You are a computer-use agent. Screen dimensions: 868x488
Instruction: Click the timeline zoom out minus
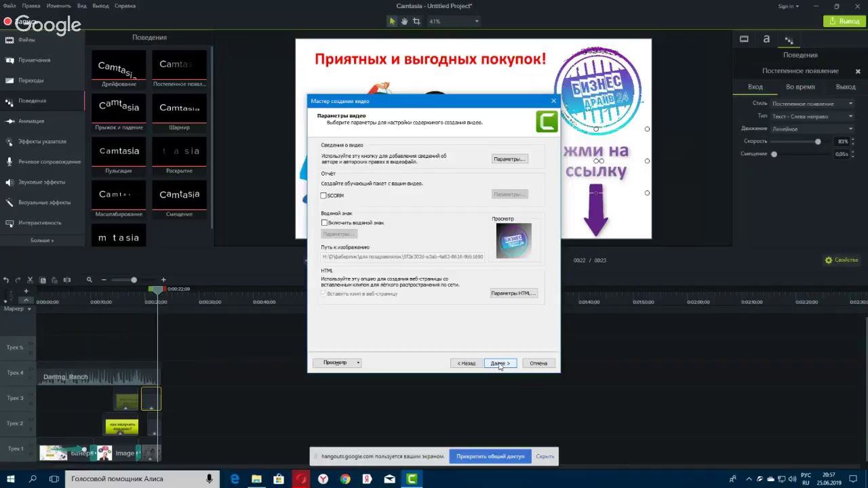pyautogui.click(x=104, y=280)
